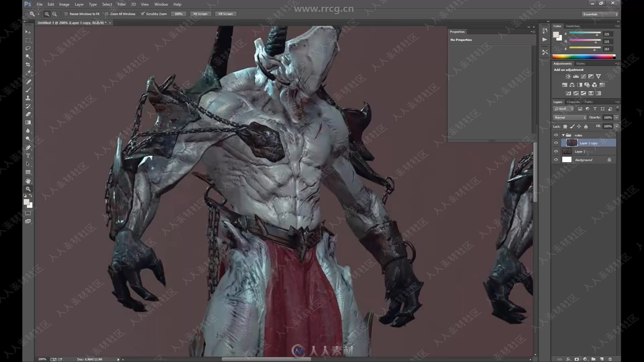The height and width of the screenshot is (362, 644).
Task: Click the Add layer style fx icon
Action: point(568,359)
